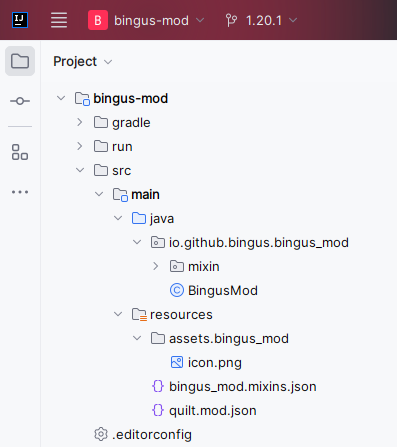Select the assets.bingus_mod folder label
397x447 pixels.
pos(229,339)
